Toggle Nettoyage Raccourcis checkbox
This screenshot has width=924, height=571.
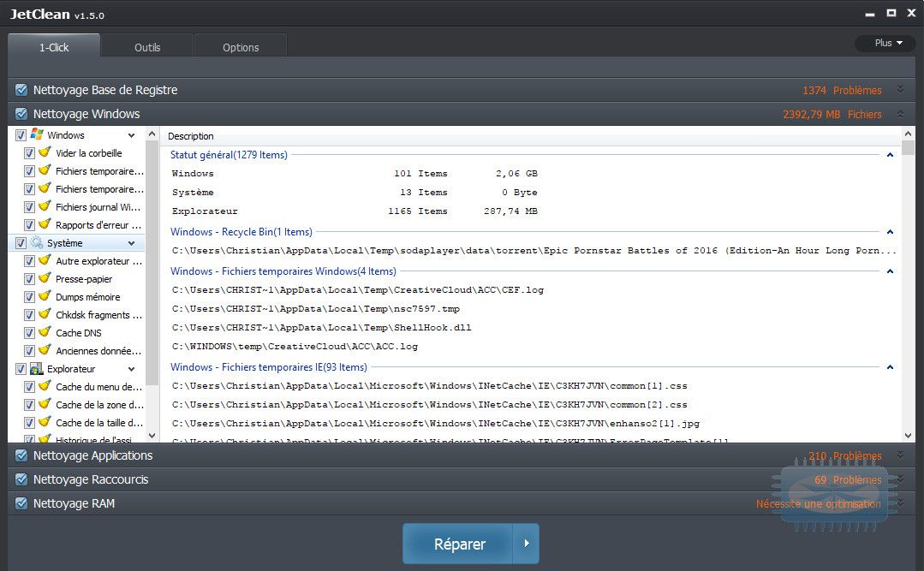21,479
